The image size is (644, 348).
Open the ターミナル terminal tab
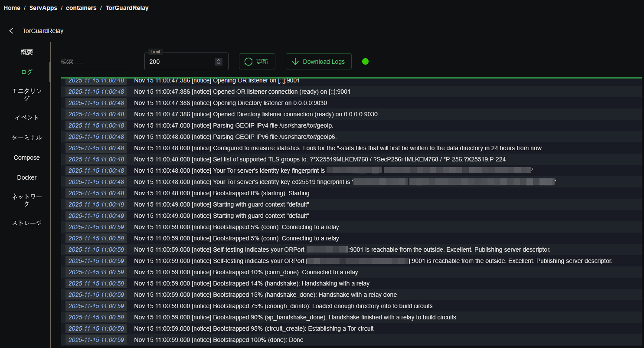point(26,138)
